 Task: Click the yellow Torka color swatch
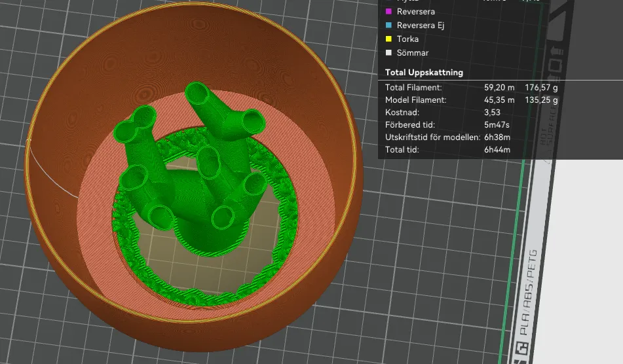pyautogui.click(x=388, y=39)
